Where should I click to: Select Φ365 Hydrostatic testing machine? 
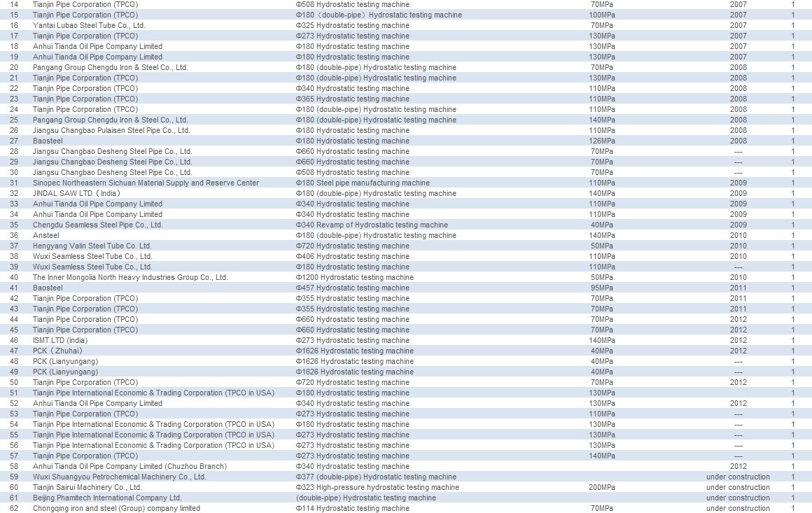353,99
